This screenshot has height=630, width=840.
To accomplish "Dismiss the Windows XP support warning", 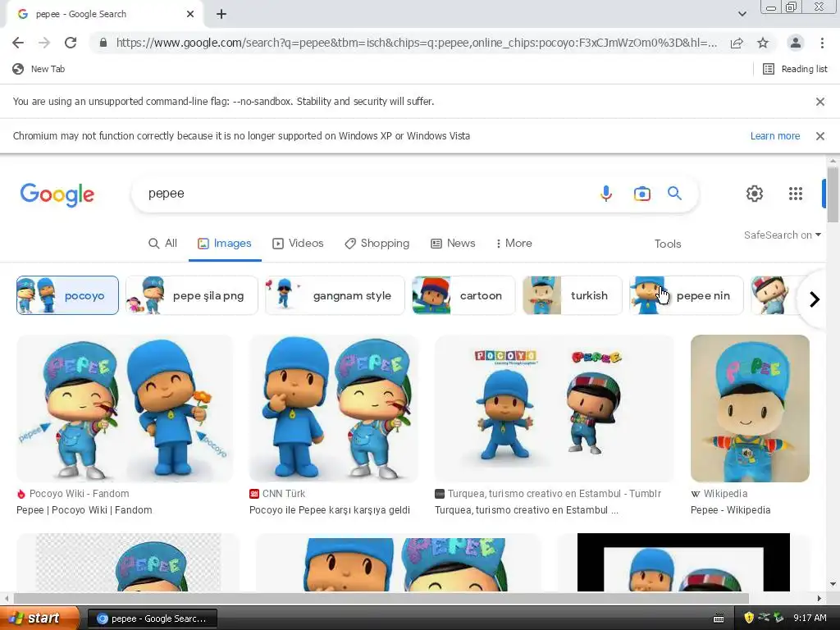I will pos(819,136).
